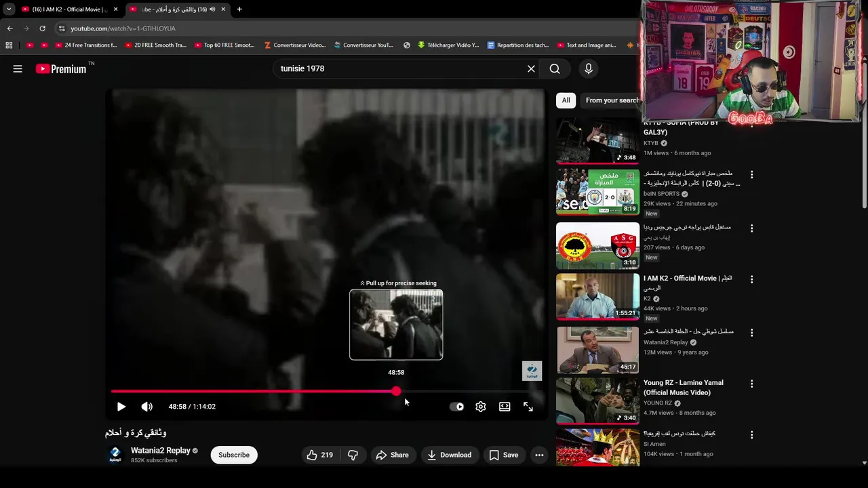
Task: Click the address bar URL
Action: (123, 28)
